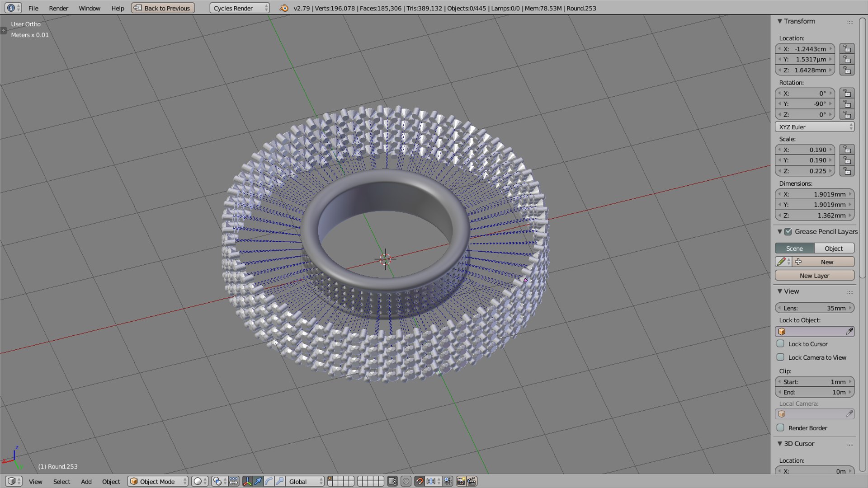Select the scale manipulator icon
The height and width of the screenshot is (488, 868).
click(280, 482)
